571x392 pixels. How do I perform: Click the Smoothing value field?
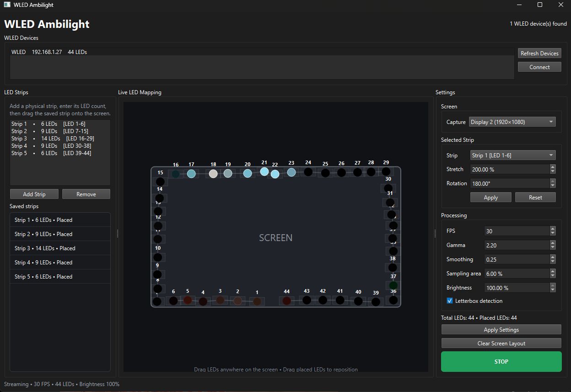(x=517, y=260)
